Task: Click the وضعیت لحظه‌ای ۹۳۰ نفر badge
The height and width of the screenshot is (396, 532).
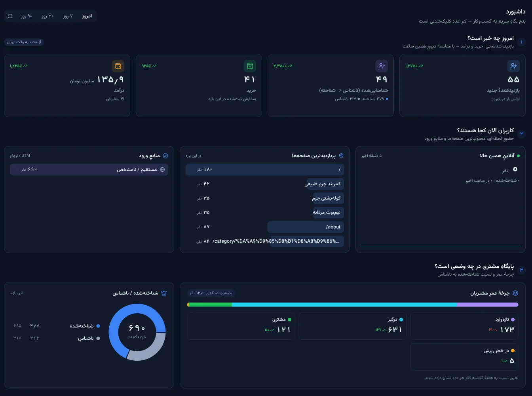Action: (211, 293)
